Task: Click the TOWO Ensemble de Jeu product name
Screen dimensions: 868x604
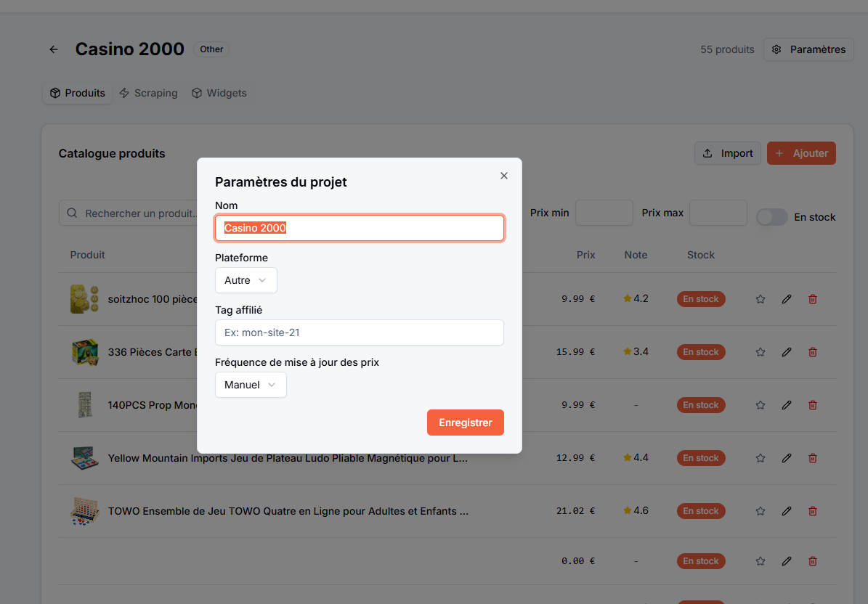Action: coord(288,512)
